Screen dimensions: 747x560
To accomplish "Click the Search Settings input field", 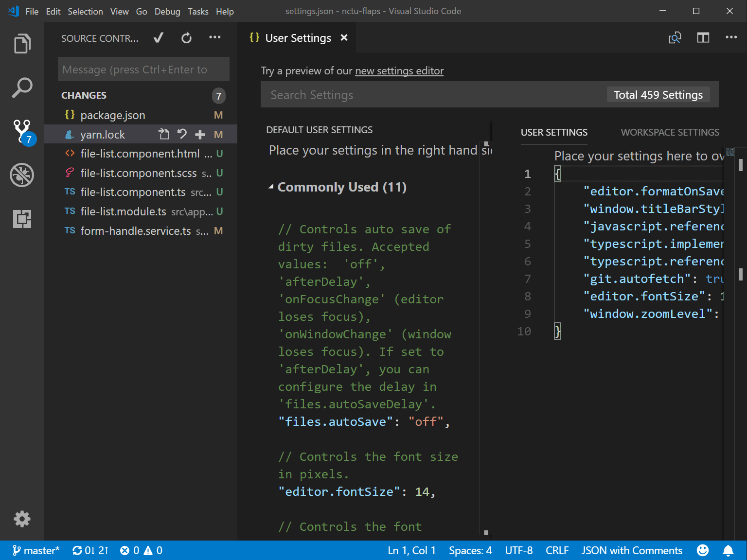I will click(428, 94).
